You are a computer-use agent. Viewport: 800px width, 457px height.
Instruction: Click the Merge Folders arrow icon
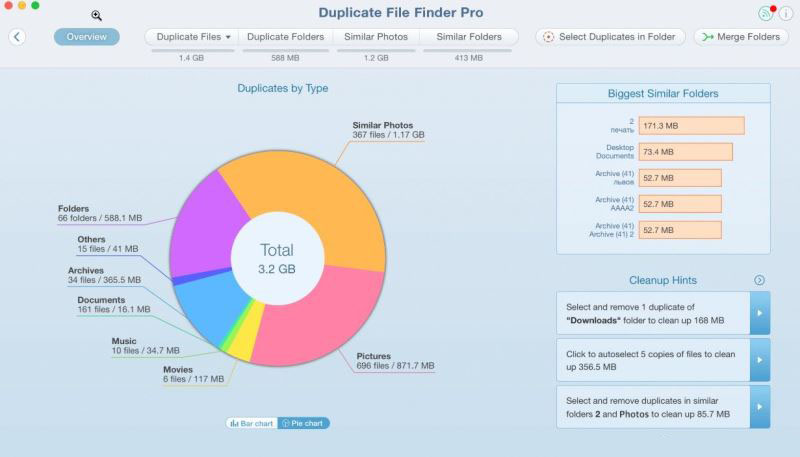pos(708,37)
